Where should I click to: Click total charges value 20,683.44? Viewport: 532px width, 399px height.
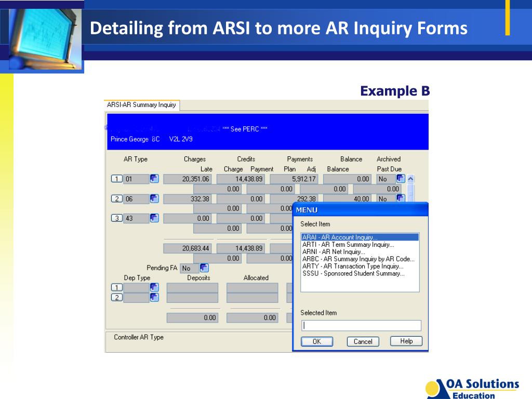(x=187, y=248)
